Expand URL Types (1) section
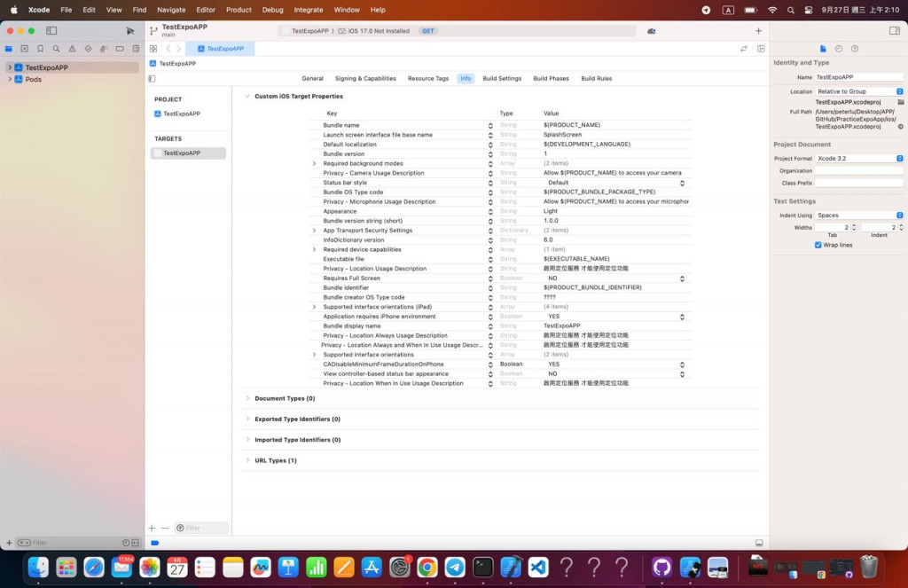The width and height of the screenshot is (908, 588). click(247, 460)
